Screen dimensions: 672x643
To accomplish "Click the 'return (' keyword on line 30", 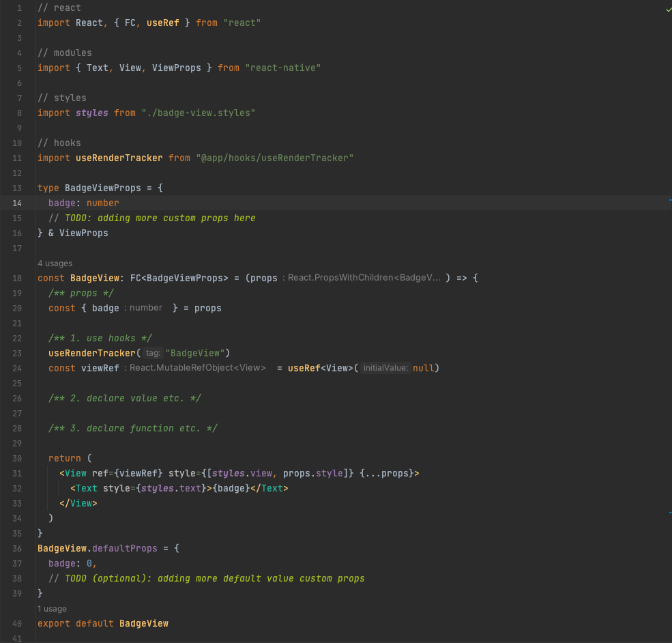I will tap(70, 458).
